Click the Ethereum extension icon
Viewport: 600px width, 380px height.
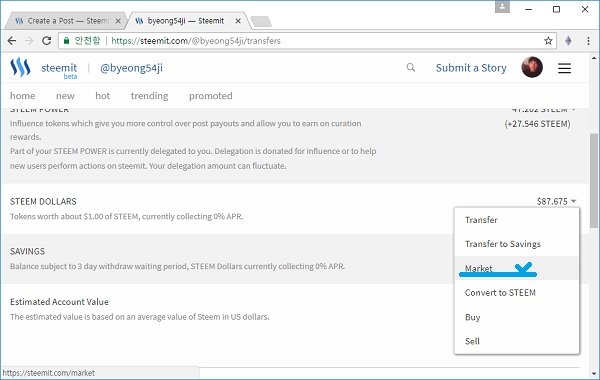click(568, 41)
